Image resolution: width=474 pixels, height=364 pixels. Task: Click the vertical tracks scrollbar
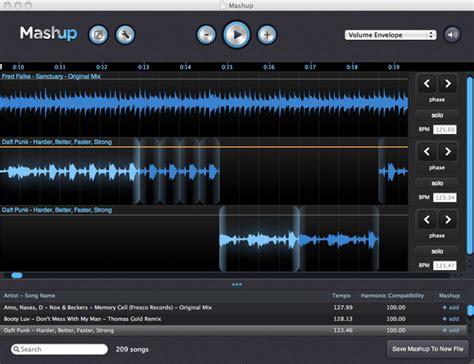[470, 165]
